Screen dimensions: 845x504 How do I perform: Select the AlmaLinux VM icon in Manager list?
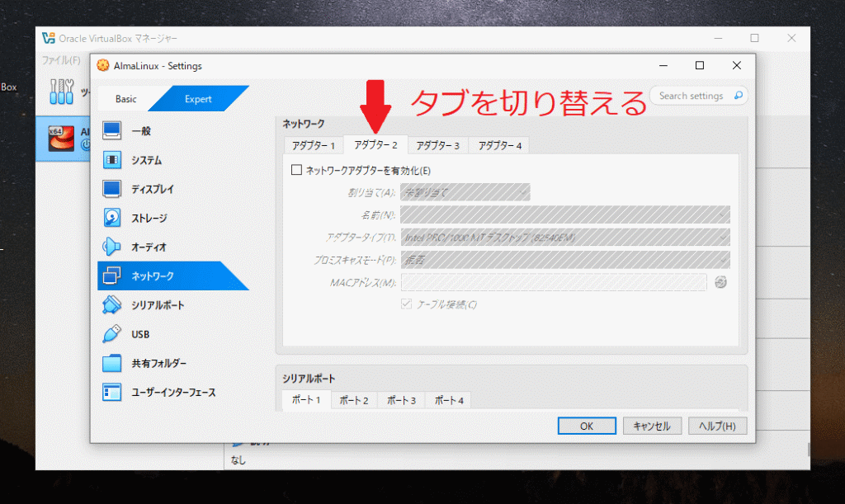[x=61, y=139]
